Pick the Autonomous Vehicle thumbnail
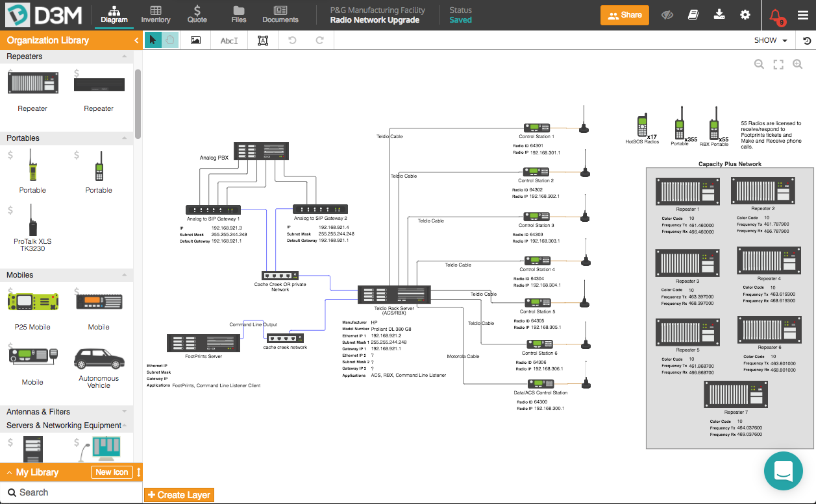 tap(99, 359)
